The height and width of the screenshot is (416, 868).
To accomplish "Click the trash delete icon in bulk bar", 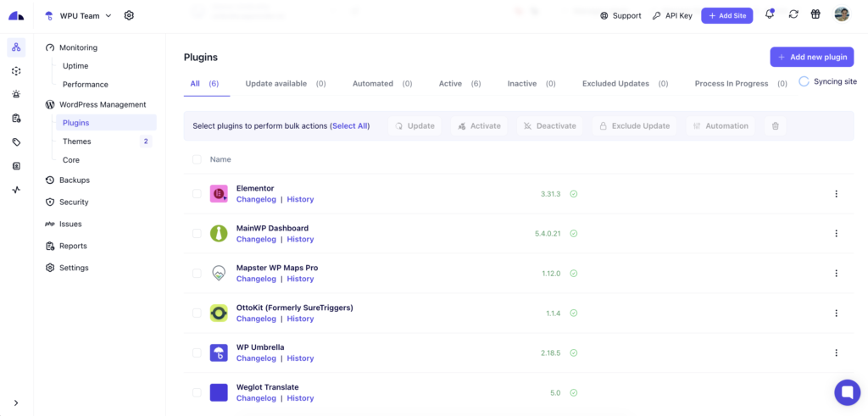I will click(x=776, y=126).
